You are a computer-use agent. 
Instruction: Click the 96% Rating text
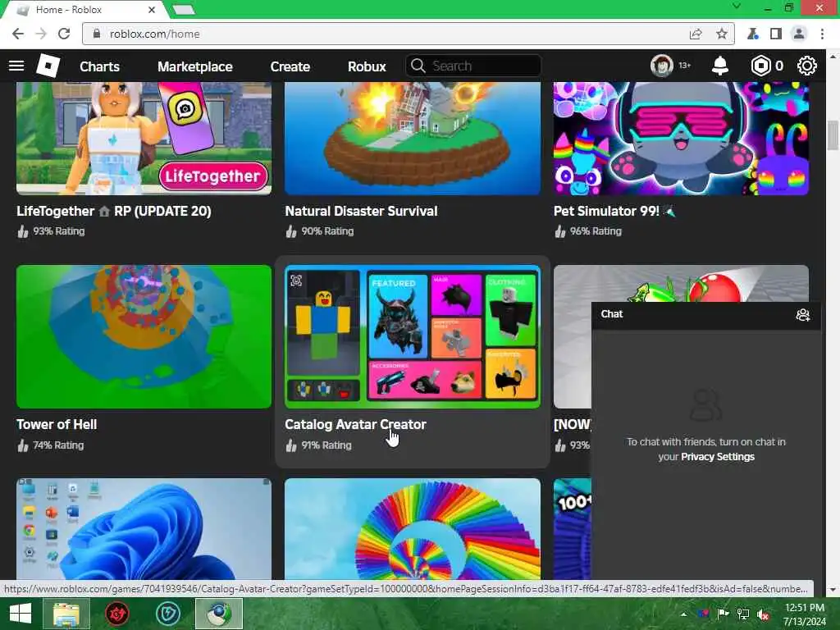click(x=596, y=231)
